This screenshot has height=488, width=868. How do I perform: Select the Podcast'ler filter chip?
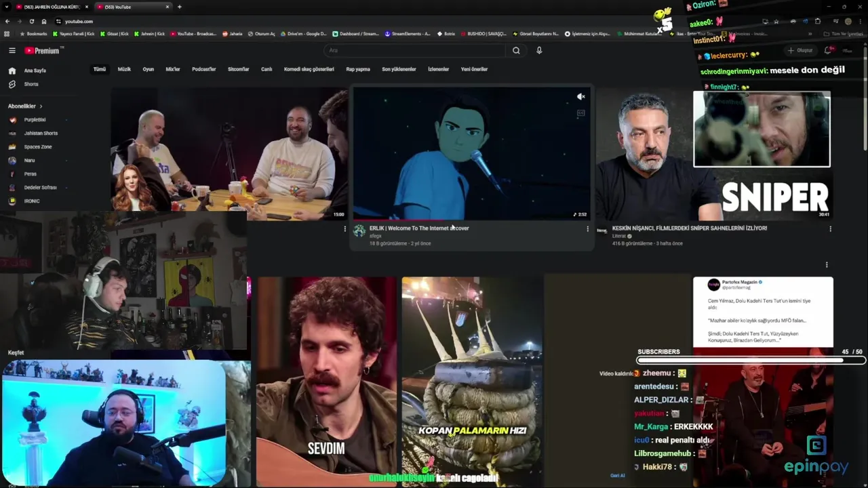coord(204,69)
